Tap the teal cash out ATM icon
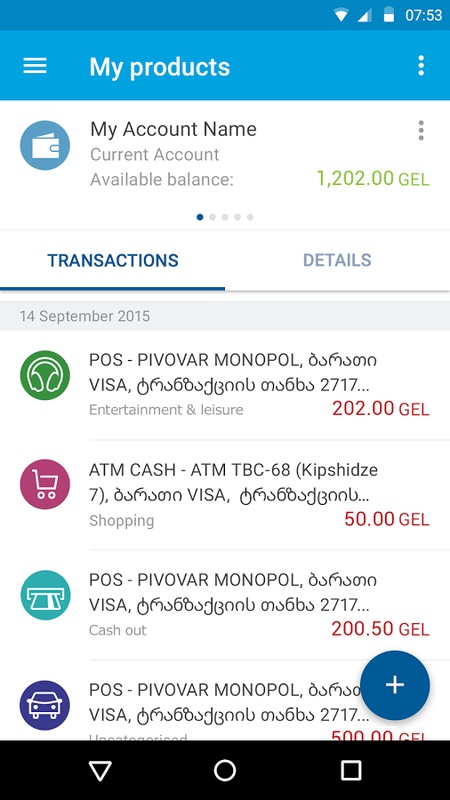Image resolution: width=450 pixels, height=800 pixels. pos(45,595)
